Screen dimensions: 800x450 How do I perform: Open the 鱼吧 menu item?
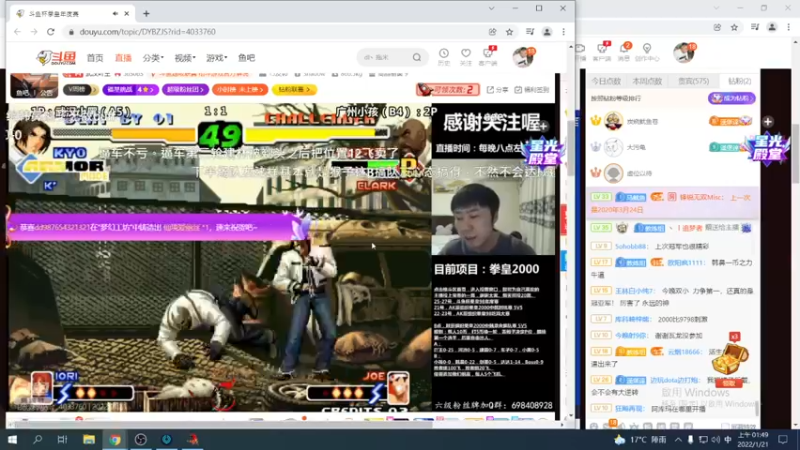click(246, 58)
